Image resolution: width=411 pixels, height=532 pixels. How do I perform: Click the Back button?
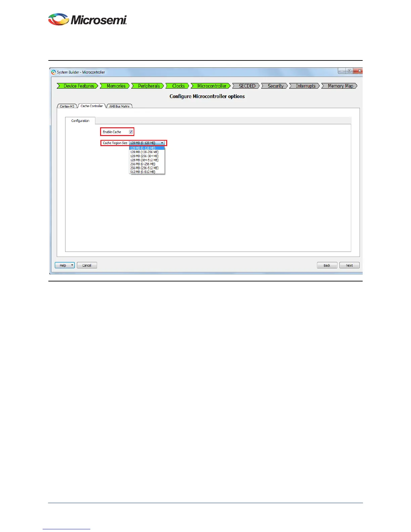pyautogui.click(x=327, y=265)
